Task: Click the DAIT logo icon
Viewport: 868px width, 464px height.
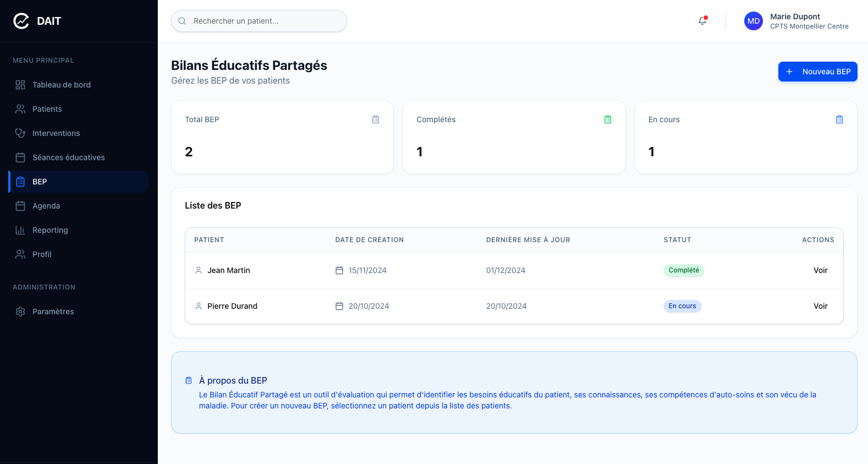Action: coord(21,21)
